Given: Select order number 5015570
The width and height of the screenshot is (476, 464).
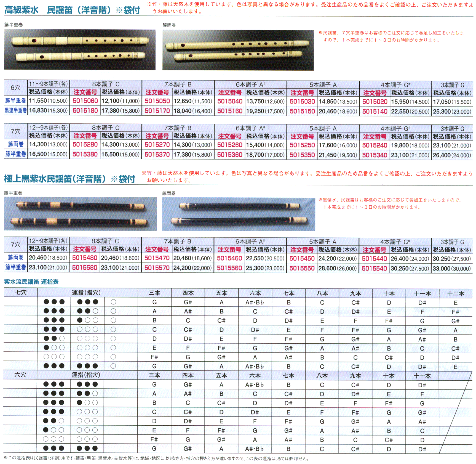Looking at the screenshot, I should pos(157,268).
